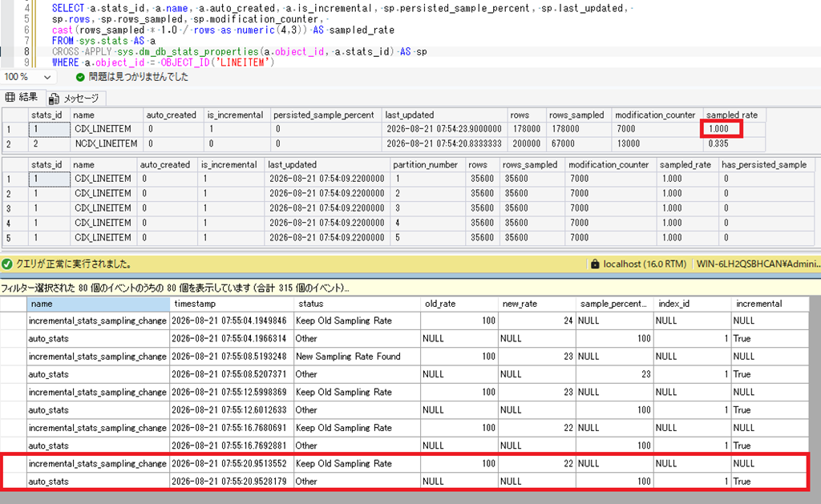Select the new_rate column header
Screen dimensions: 821x504
tap(537, 304)
